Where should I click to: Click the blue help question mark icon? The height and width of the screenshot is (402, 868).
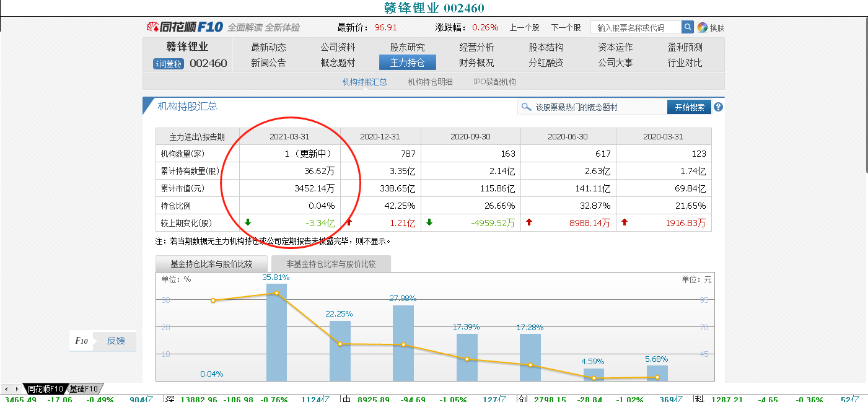(x=719, y=107)
